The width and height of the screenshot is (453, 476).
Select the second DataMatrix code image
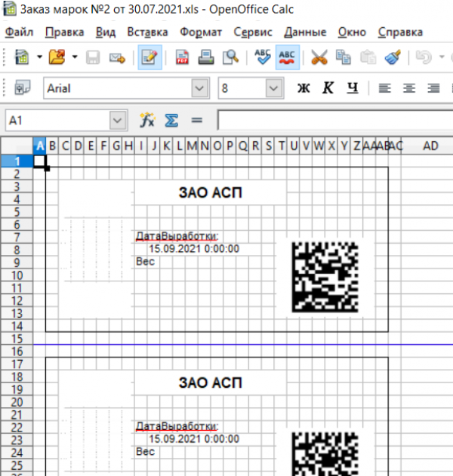tap(325, 454)
